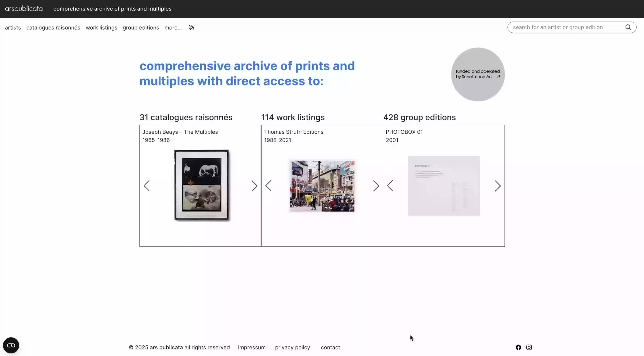Show the previous work listing using the left chevron
The image size is (644, 356).
268,185
